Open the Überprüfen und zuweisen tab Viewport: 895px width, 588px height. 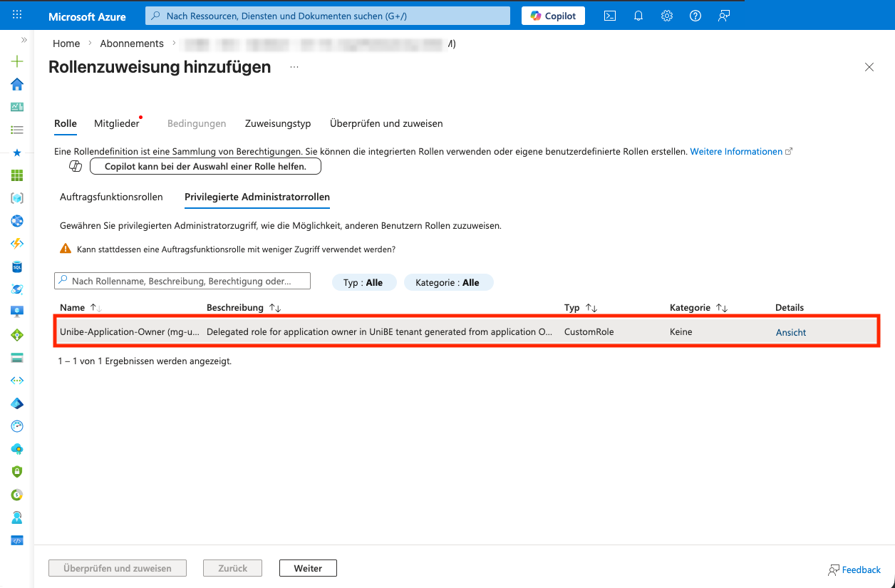pyautogui.click(x=386, y=123)
